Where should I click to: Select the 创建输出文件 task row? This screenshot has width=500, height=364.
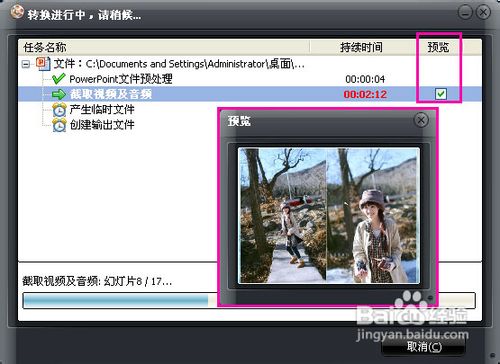(x=102, y=125)
